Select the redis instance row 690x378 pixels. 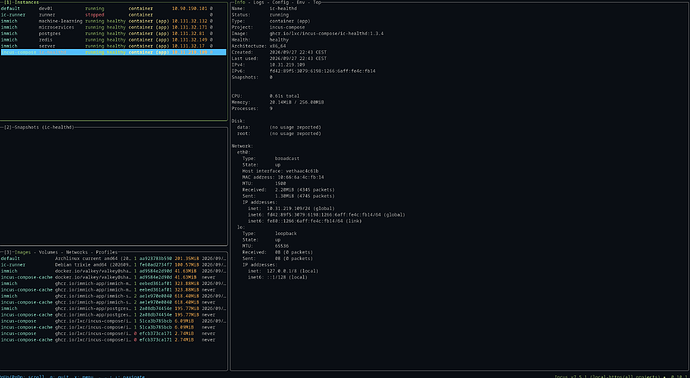coord(114,40)
